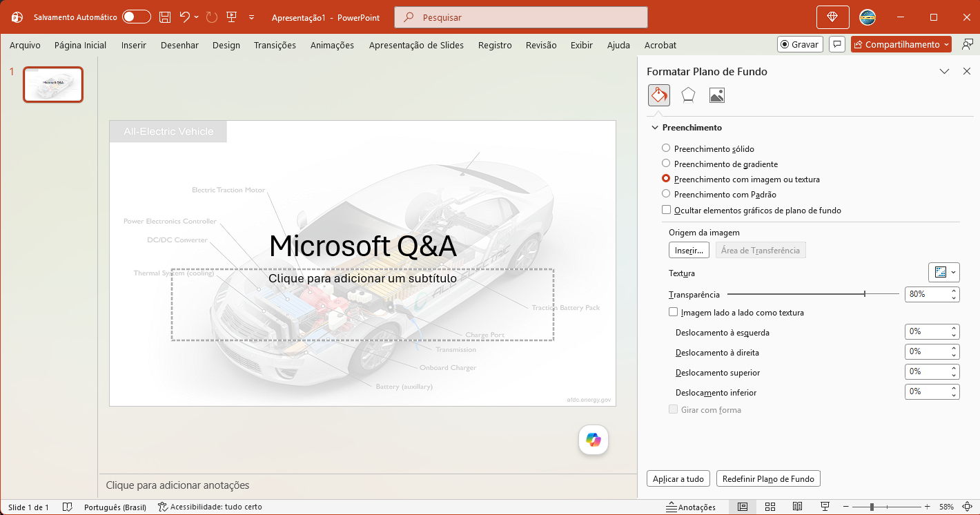The height and width of the screenshot is (515, 980).
Task: Click Deslocamento inferior value field
Action: point(926,391)
